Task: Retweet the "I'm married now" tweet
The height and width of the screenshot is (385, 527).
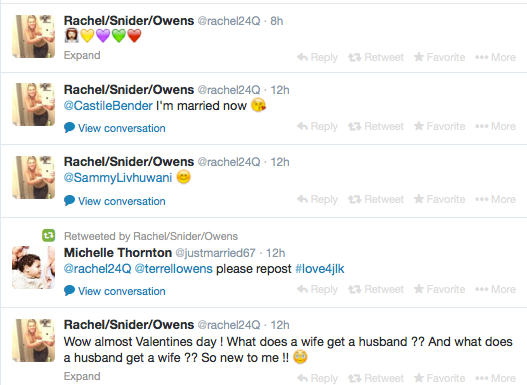Action: [376, 126]
